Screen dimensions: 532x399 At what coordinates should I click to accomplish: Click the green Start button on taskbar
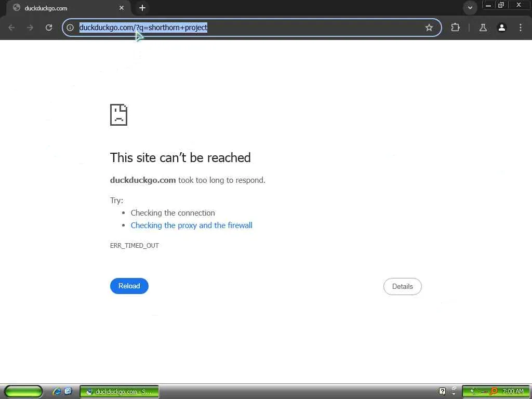point(23,392)
